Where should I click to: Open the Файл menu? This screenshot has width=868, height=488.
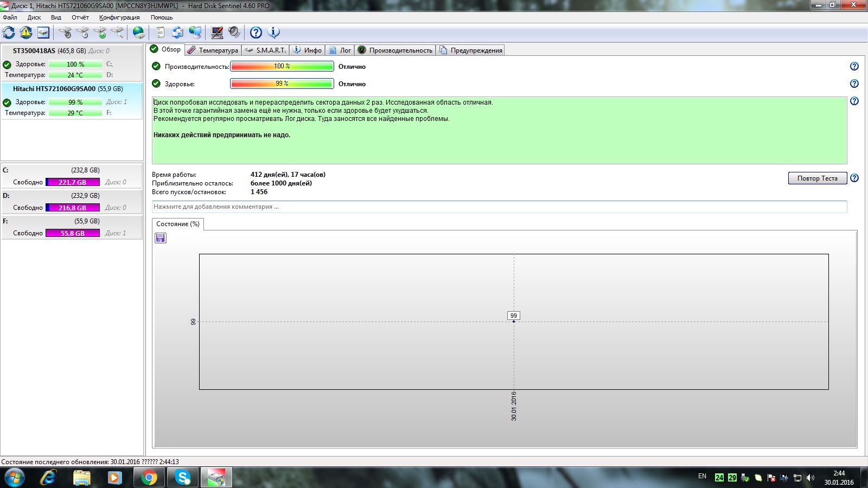(x=10, y=17)
